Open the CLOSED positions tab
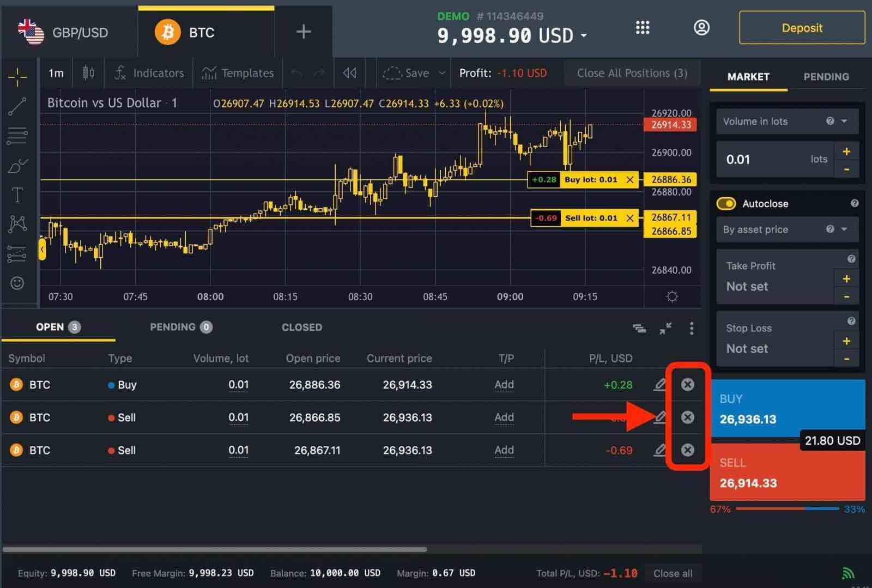Screen dimensions: 872x588 coord(301,327)
